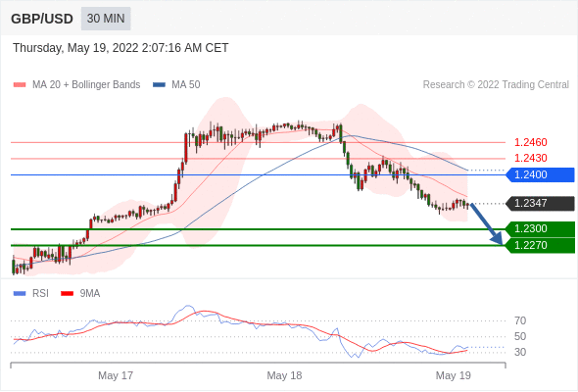The image size is (578, 392).
Task: Click the May 17 date axis label
Action: tap(116, 375)
